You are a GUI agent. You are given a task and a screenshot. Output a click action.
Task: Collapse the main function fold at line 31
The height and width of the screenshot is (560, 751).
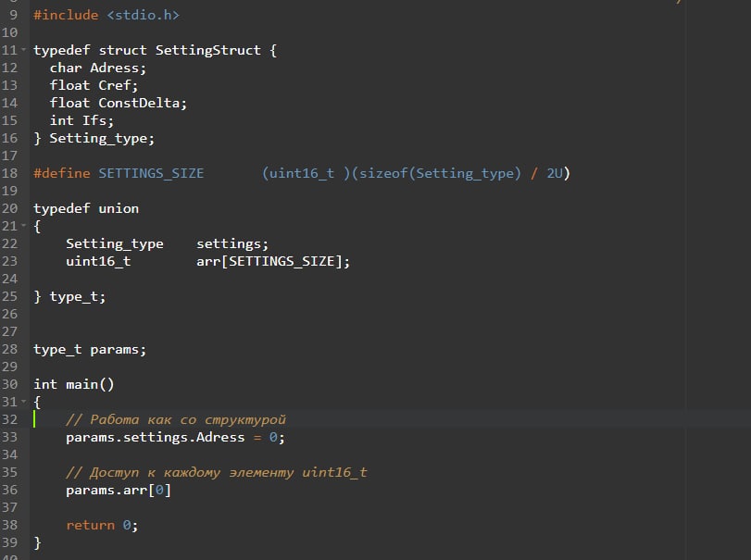pyautogui.click(x=23, y=402)
